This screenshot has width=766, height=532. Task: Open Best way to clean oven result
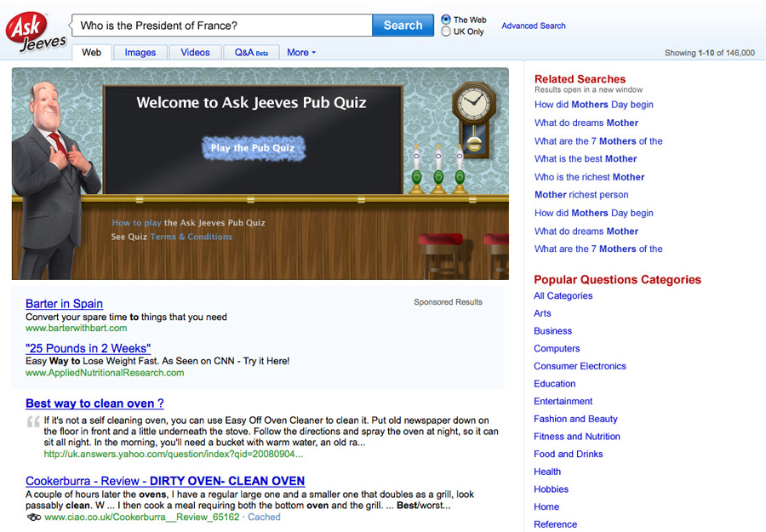point(94,403)
